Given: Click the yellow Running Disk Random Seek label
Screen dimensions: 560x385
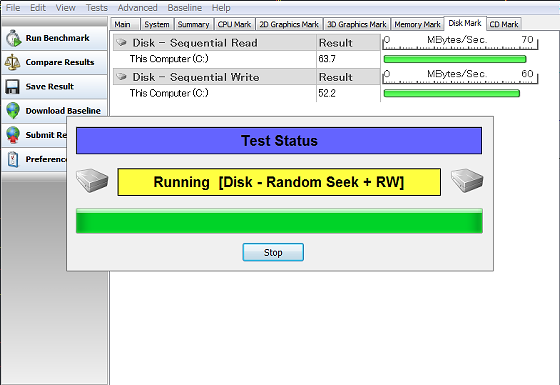Looking at the screenshot, I should tap(279, 182).
